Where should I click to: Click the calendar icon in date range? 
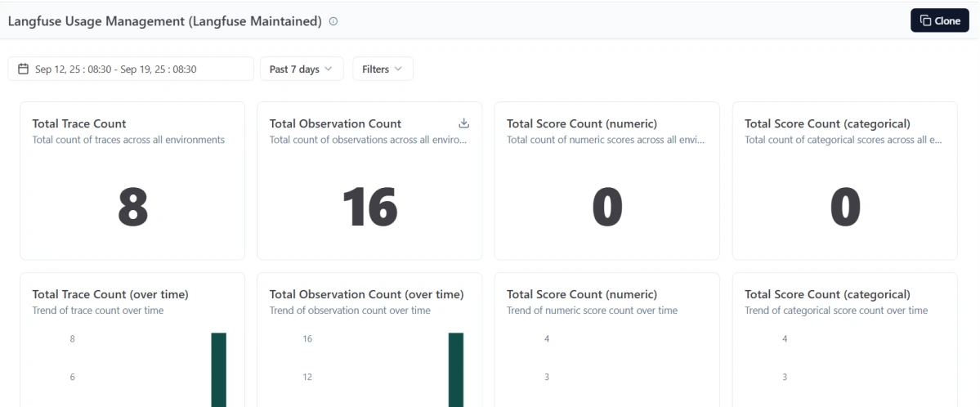click(23, 69)
